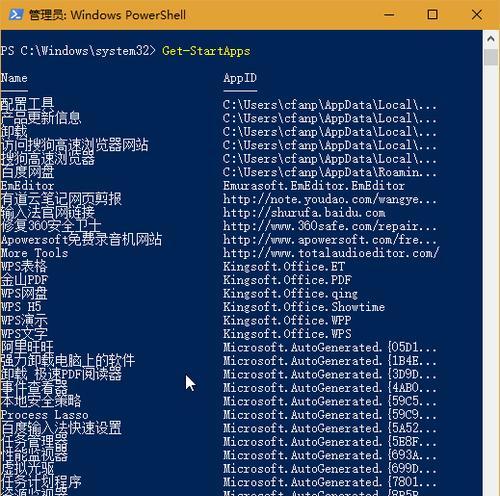Image resolution: width=500 pixels, height=496 pixels.
Task: Click the AutoGenerated {699D AppID
Action: [330, 469]
